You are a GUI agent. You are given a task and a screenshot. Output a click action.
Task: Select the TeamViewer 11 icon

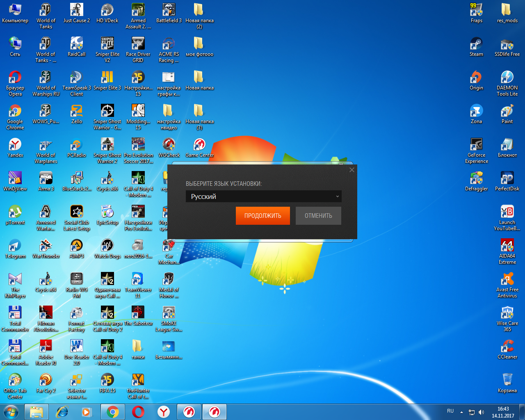click(138, 285)
